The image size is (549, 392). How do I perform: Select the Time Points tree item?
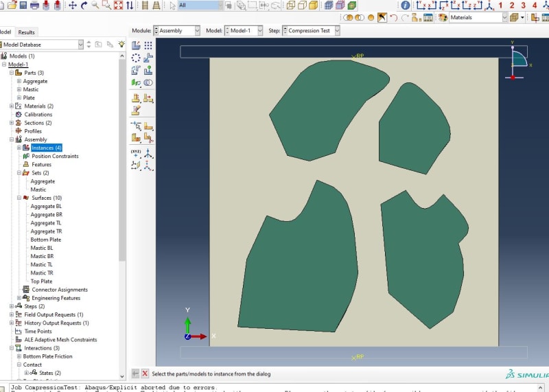[38, 332]
